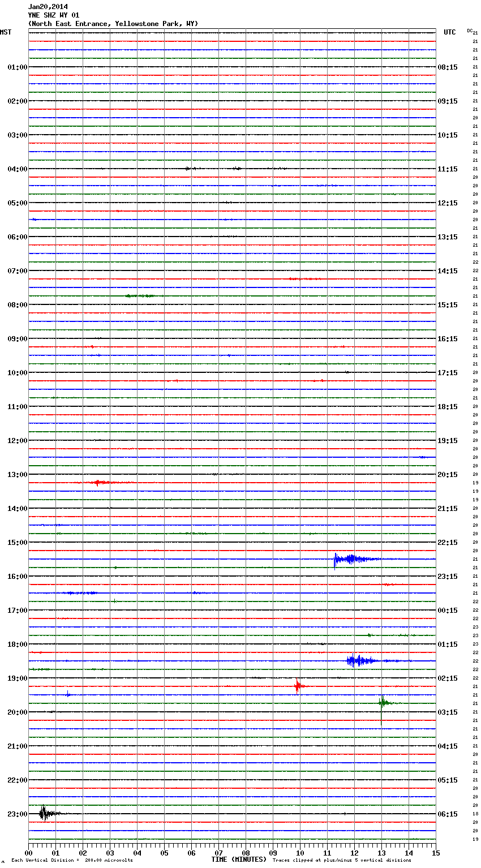Click the 22:15 UTC time label
481x868 pixels.
[x=448, y=543]
